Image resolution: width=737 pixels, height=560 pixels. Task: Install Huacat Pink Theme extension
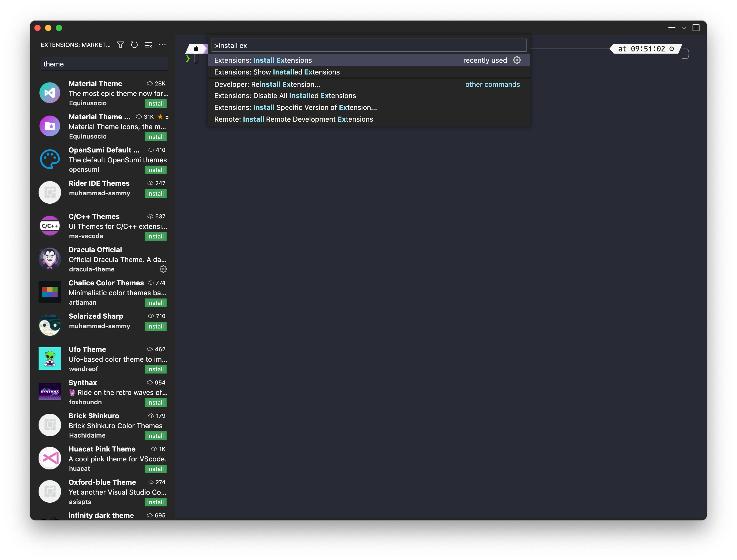point(155,469)
